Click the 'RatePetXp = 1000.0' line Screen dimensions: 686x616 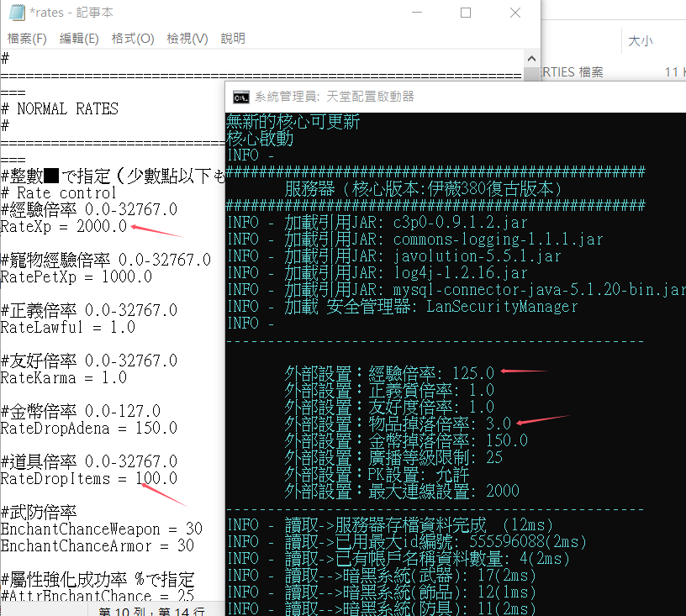[x=77, y=276]
